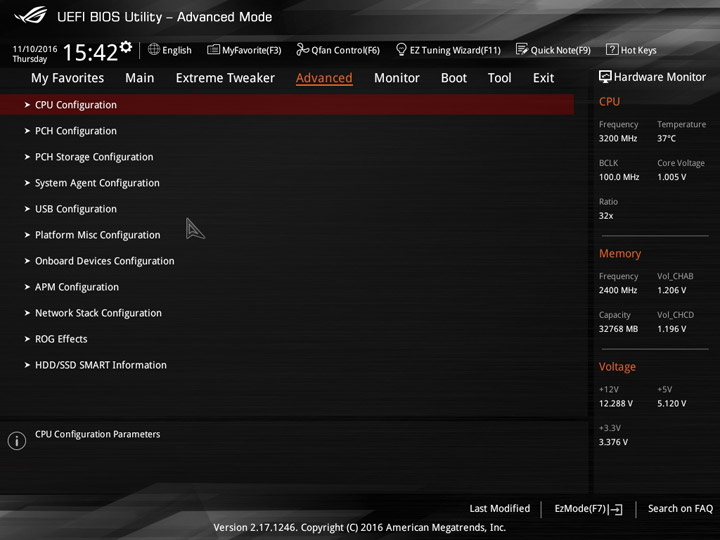Click the ROG logo icon
720x540 pixels.
(30, 15)
